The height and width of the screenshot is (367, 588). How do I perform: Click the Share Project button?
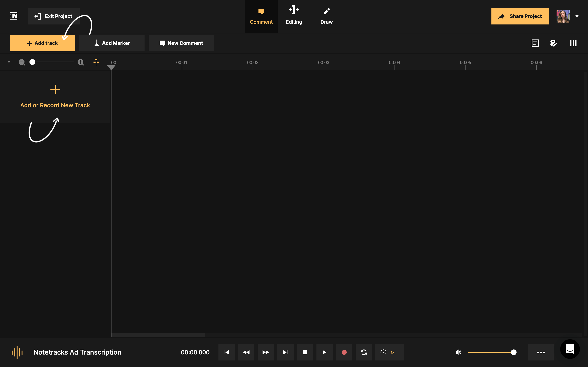tap(520, 16)
